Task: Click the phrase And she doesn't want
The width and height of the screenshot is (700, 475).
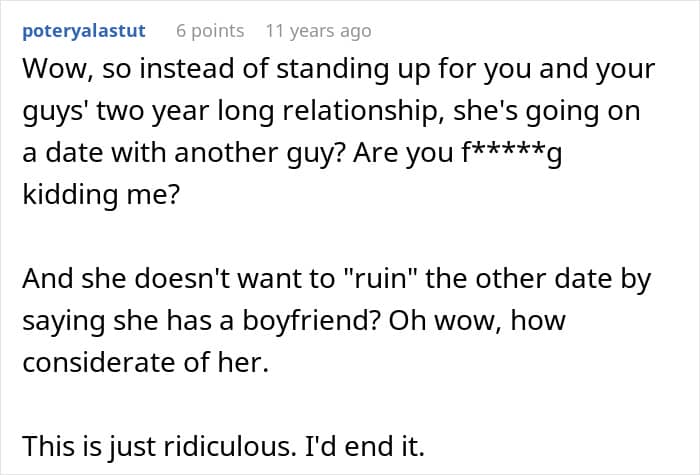Action: coord(139,280)
